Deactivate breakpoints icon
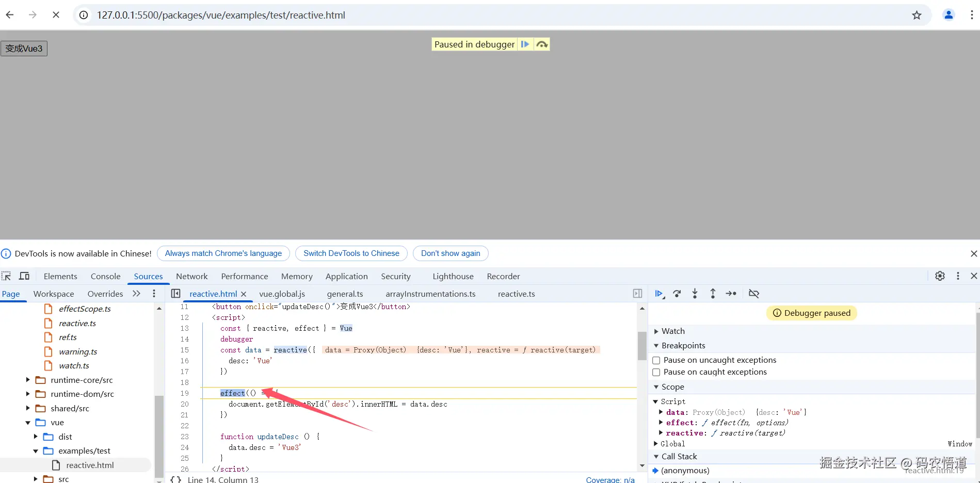The height and width of the screenshot is (483, 980). [x=754, y=294]
